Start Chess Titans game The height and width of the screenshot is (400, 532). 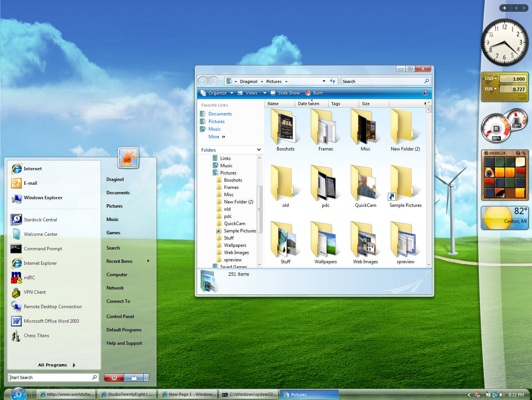(x=30, y=336)
